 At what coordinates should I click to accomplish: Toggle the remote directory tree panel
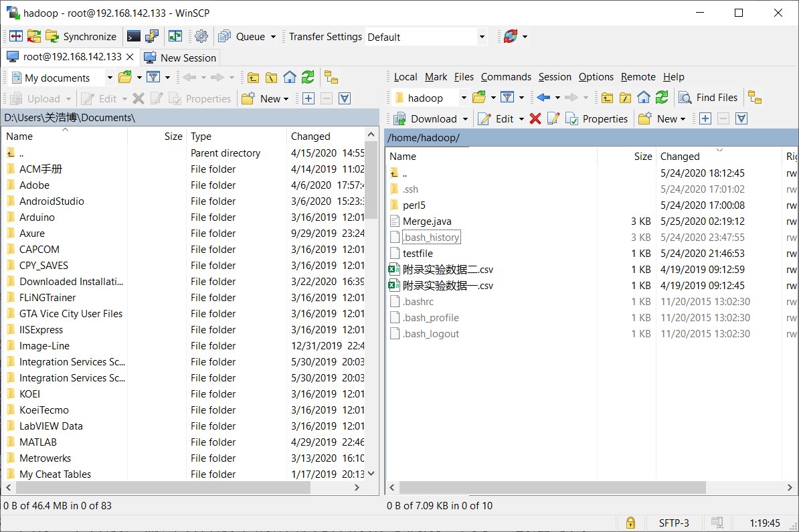pos(755,98)
